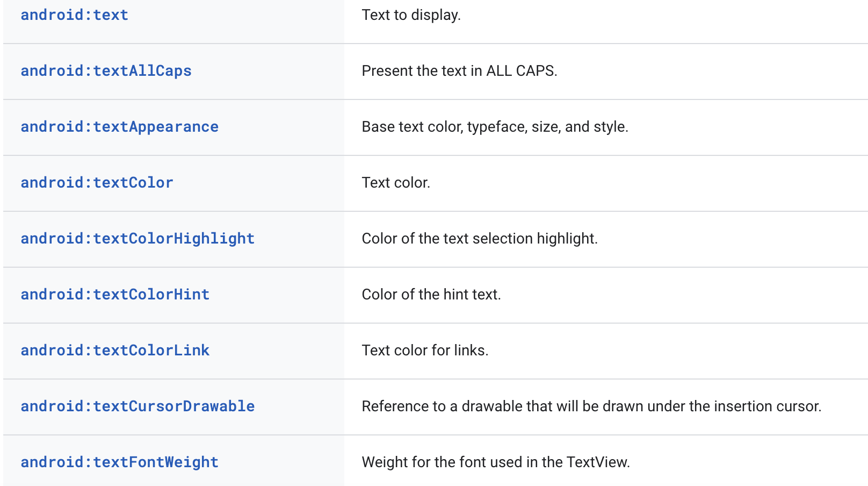Open the android:textAllCaps attribute link
868x486 pixels.
pyautogui.click(x=106, y=71)
